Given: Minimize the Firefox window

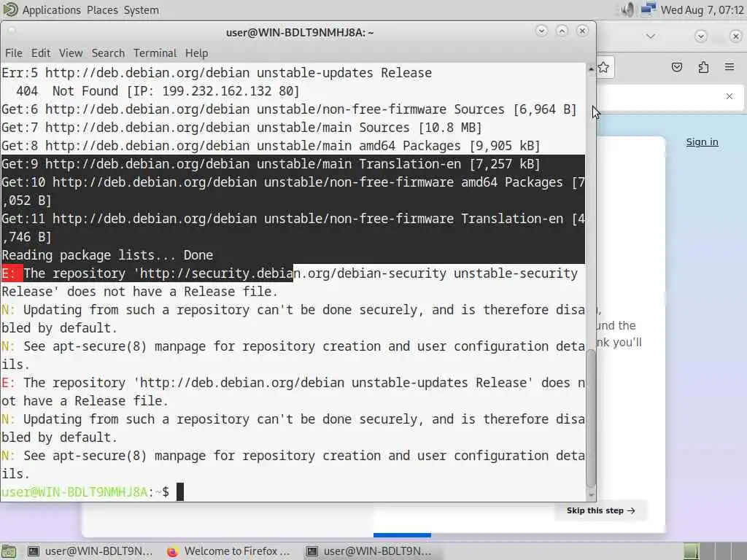Looking at the screenshot, I should (x=700, y=36).
